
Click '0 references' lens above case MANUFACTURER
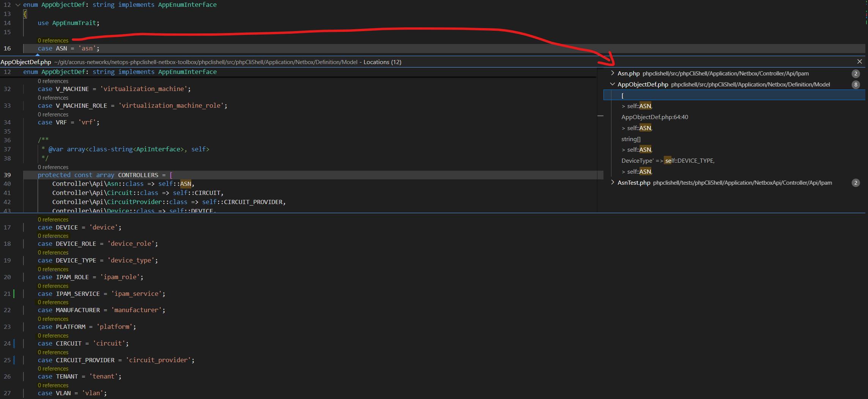[x=53, y=302]
